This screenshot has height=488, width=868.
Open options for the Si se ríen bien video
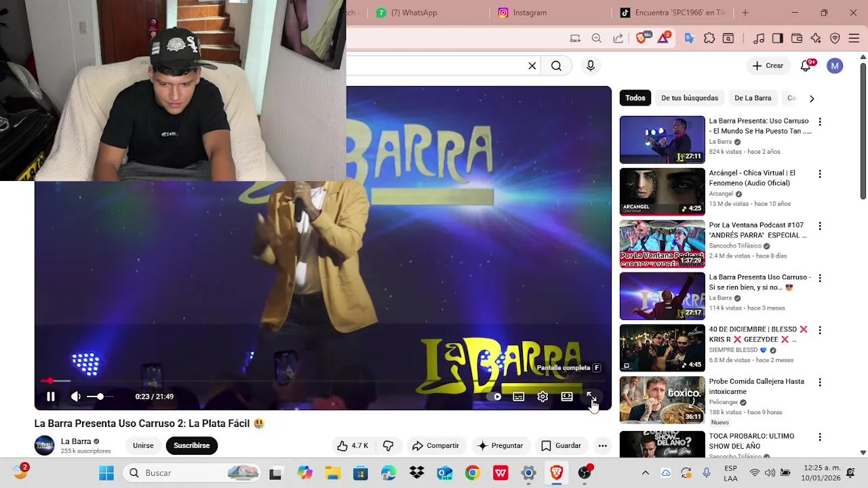820,279
